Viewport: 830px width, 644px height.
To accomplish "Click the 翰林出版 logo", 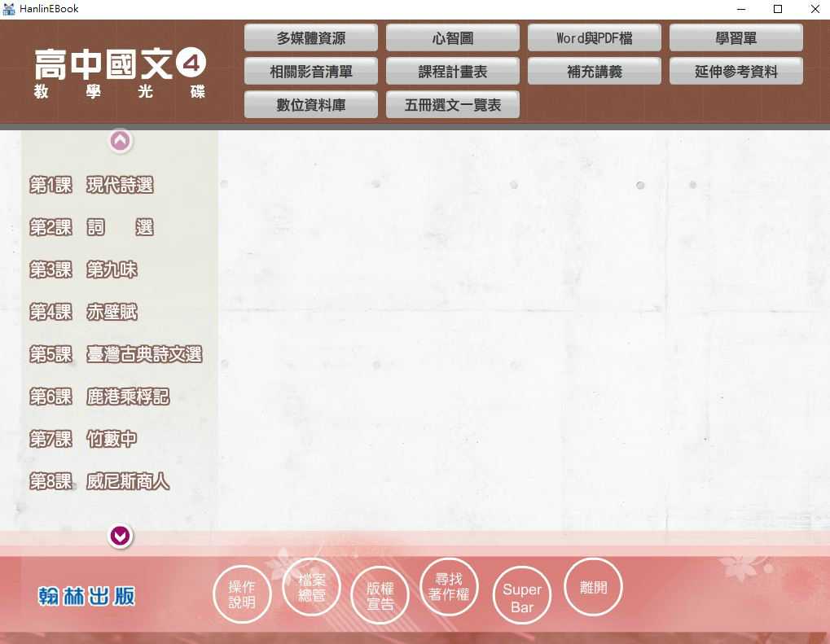I will [86, 597].
